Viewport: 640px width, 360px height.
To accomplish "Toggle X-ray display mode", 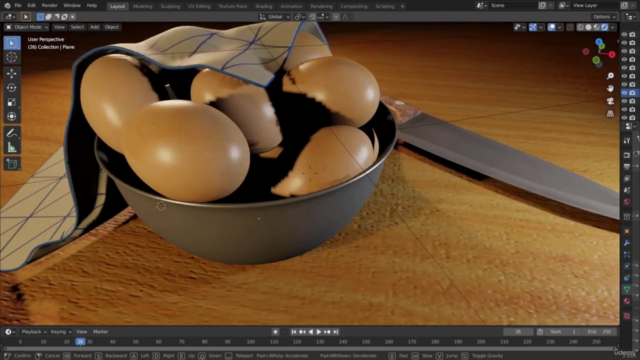I will [x=570, y=27].
